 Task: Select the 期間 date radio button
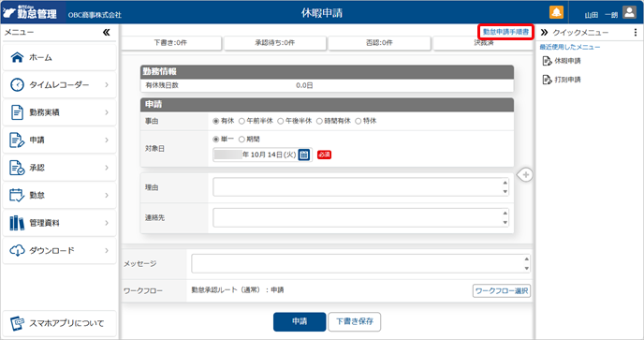click(241, 140)
